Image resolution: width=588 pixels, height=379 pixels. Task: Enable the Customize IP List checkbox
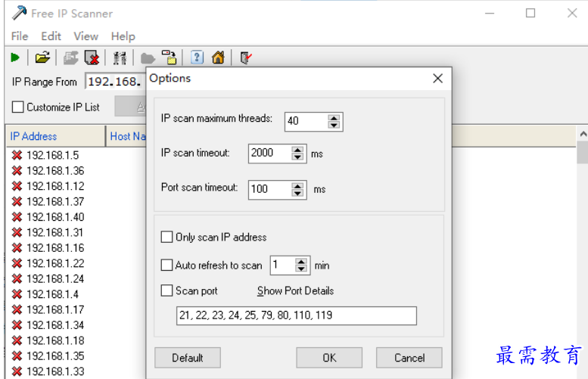17,107
